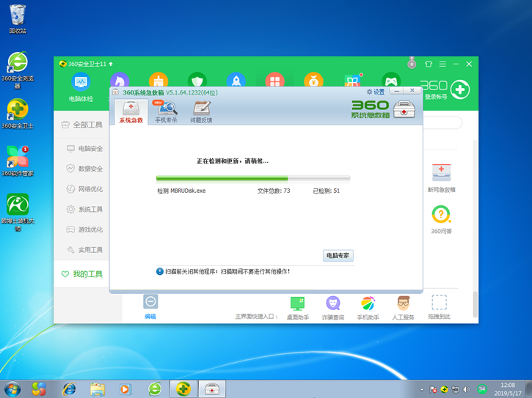Click the scan progress bar
This screenshot has height=398, width=532.
253,178
